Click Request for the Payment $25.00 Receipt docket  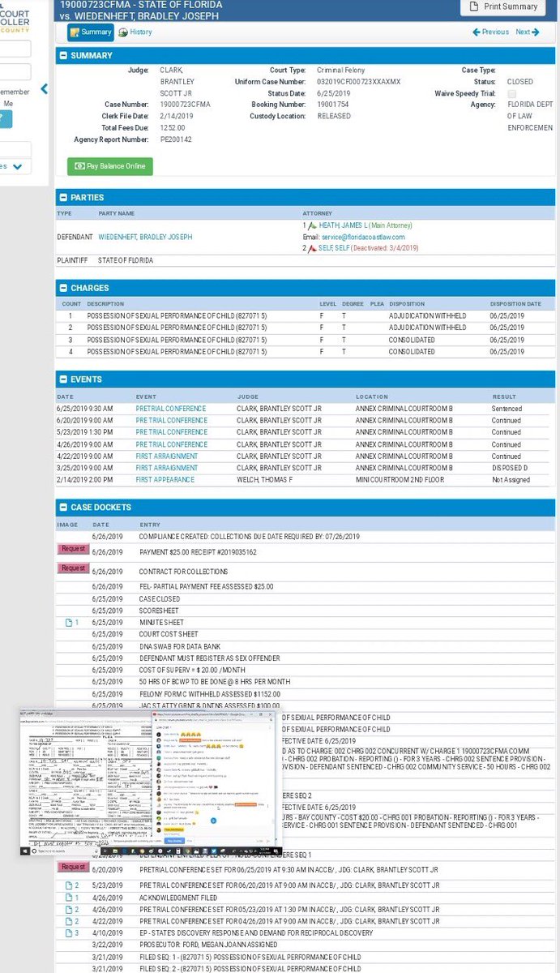tap(73, 549)
